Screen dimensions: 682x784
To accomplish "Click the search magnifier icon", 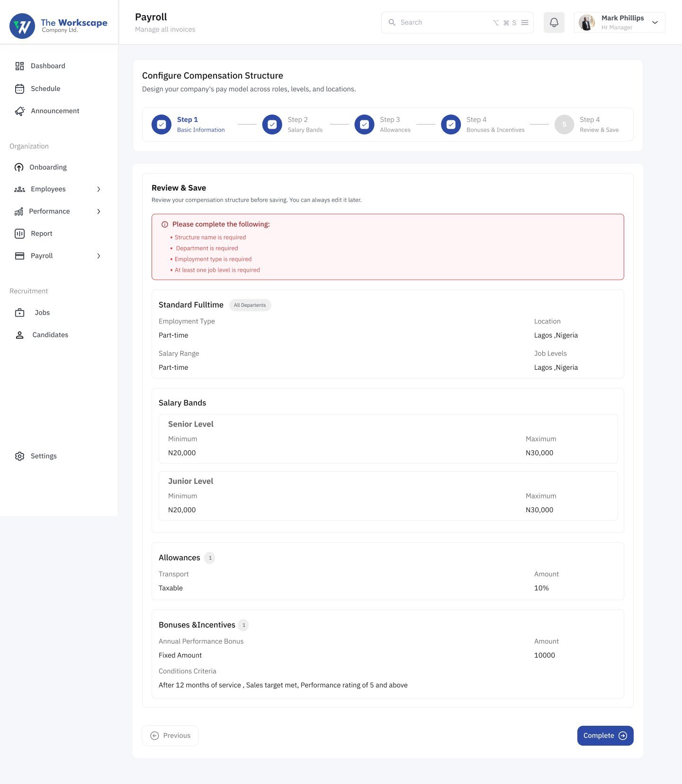I will click(x=392, y=22).
